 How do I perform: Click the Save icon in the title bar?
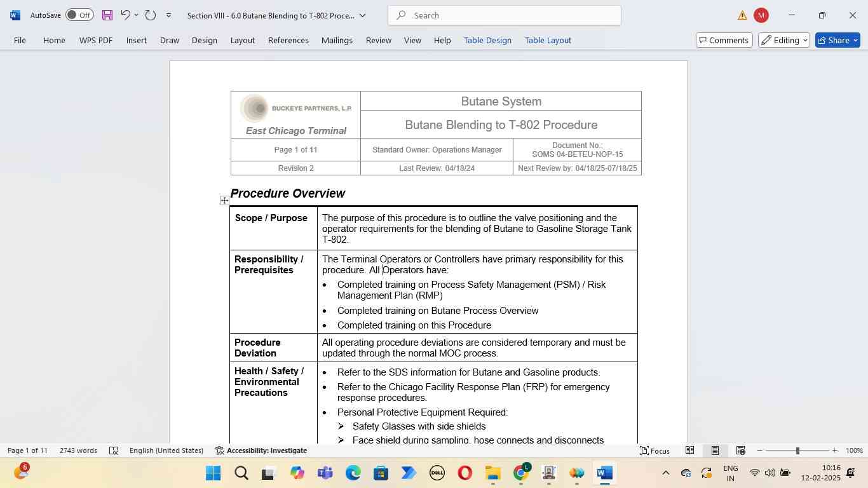(x=107, y=15)
